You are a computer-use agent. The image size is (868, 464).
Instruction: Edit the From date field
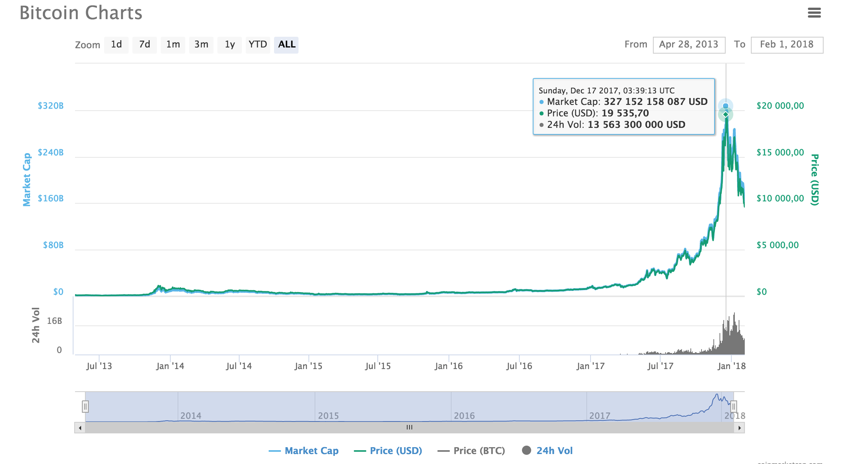[689, 45]
